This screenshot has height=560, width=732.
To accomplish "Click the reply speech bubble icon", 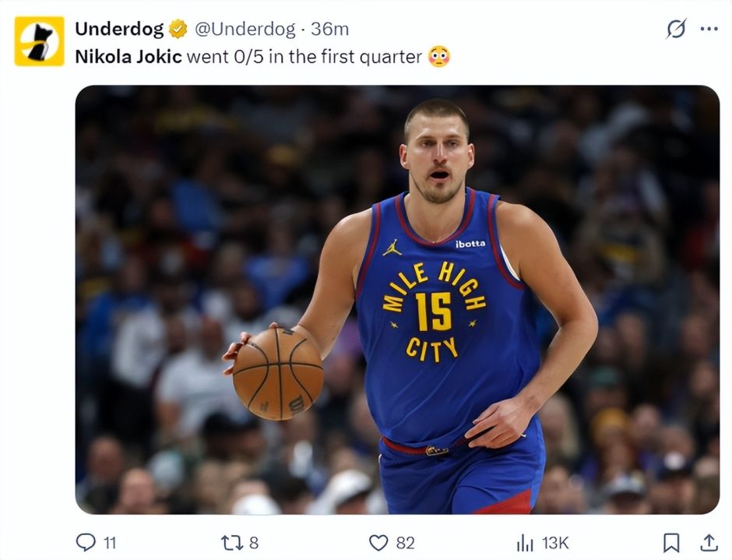I will pos(86,542).
